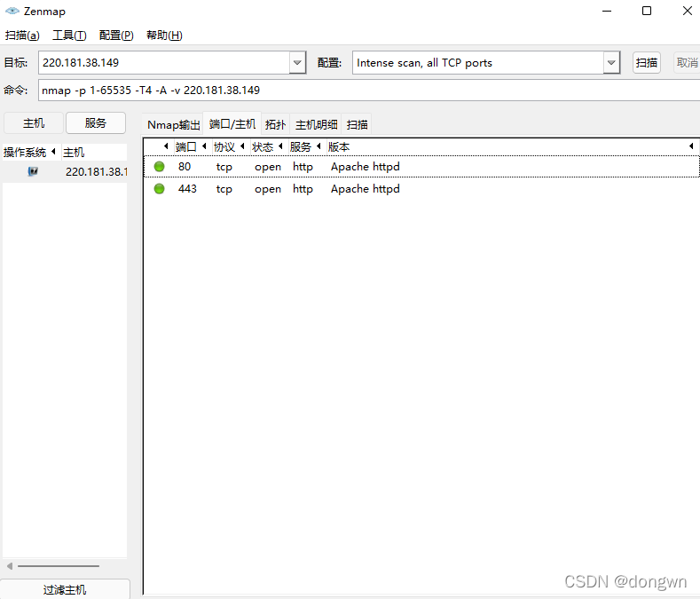700x599 pixels.
Task: Maximize the Zenmap window
Action: 647,12
